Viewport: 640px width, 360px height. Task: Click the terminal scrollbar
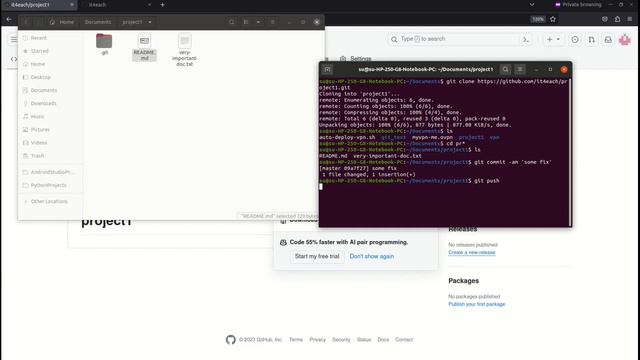click(569, 152)
